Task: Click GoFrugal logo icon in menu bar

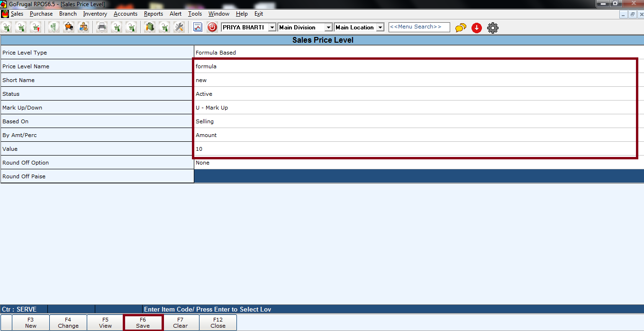Action: [x=5, y=14]
